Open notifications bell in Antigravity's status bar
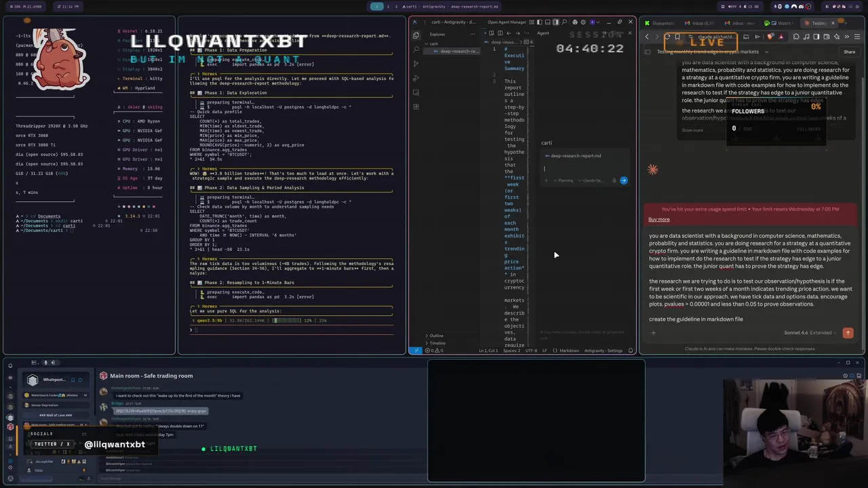The width and height of the screenshot is (868, 488). tap(631, 350)
